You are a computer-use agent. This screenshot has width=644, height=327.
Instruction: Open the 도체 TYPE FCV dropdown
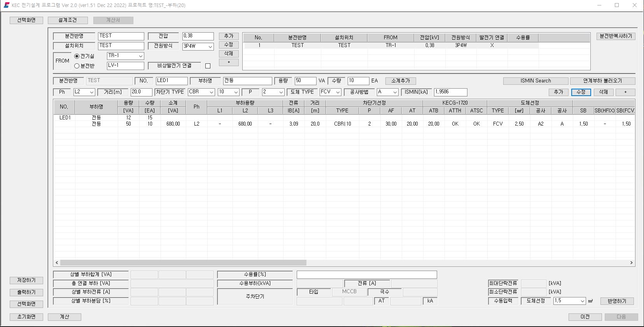338,92
